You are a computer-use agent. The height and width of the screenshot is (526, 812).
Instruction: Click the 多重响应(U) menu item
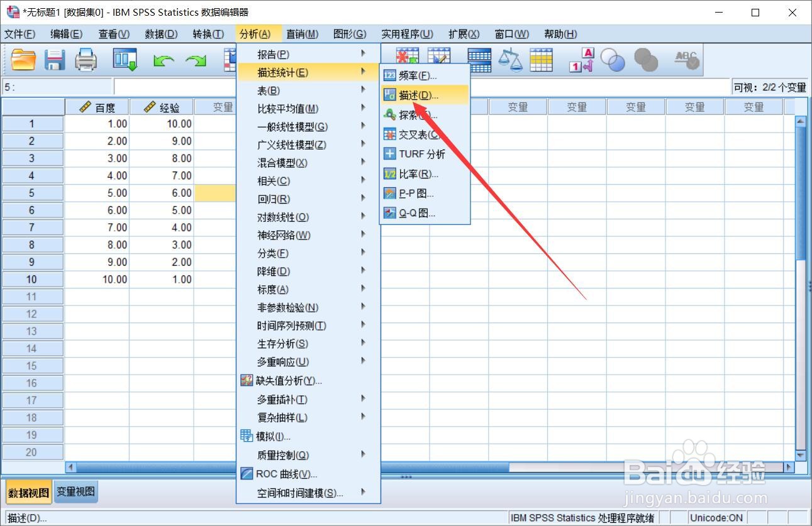pos(308,362)
